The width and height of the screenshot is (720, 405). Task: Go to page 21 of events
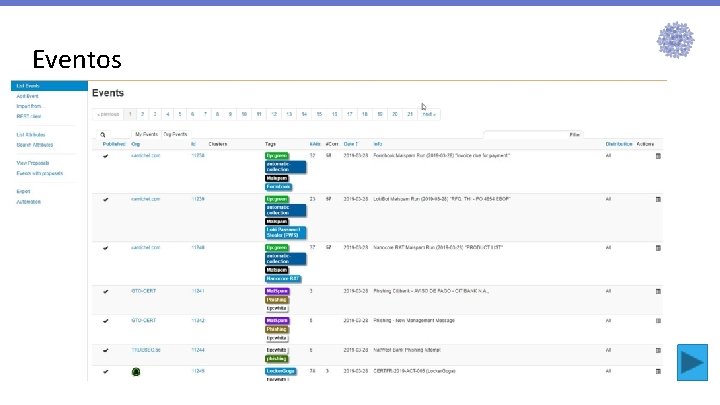410,114
